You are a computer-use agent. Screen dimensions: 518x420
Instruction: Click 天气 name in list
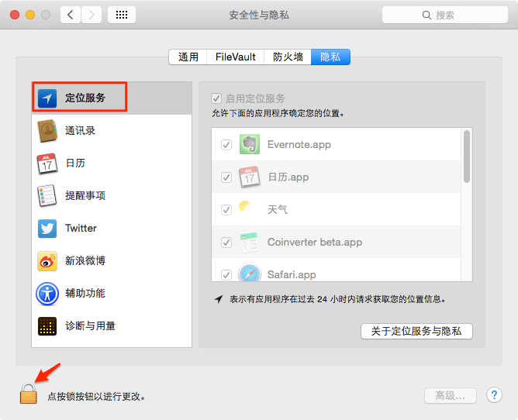pos(278,210)
